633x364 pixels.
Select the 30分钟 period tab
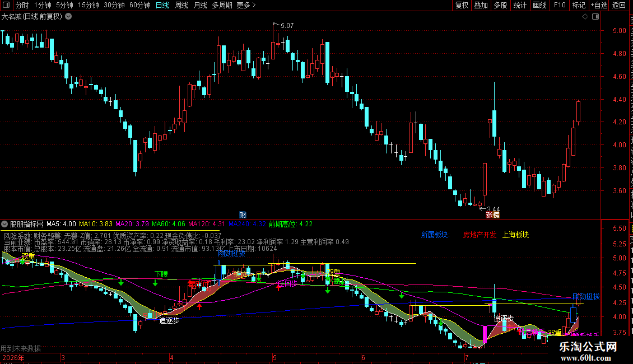[x=114, y=5]
